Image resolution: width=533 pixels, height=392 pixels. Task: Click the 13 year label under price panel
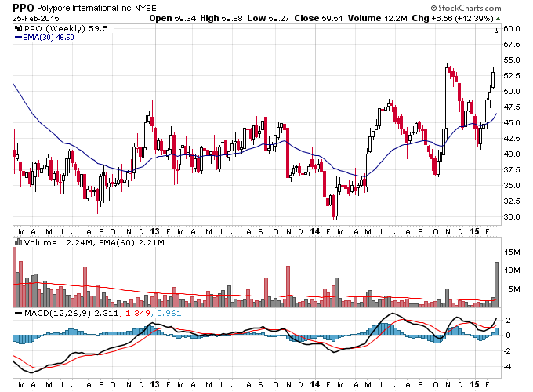[154, 231]
